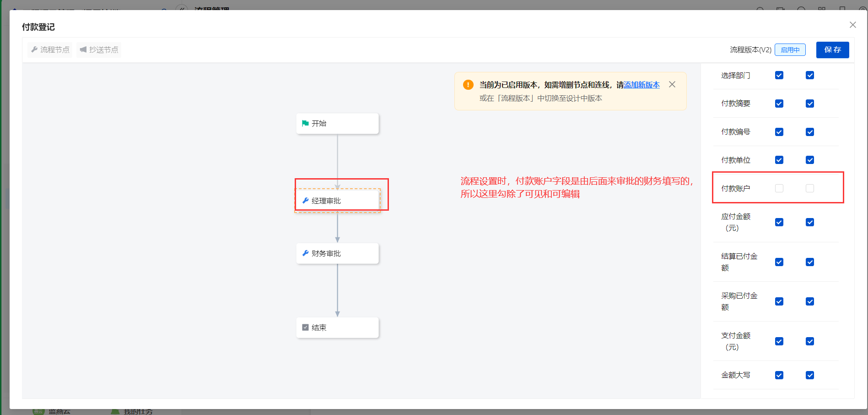Select the 结束 end node
The height and width of the screenshot is (415, 868).
338,328
